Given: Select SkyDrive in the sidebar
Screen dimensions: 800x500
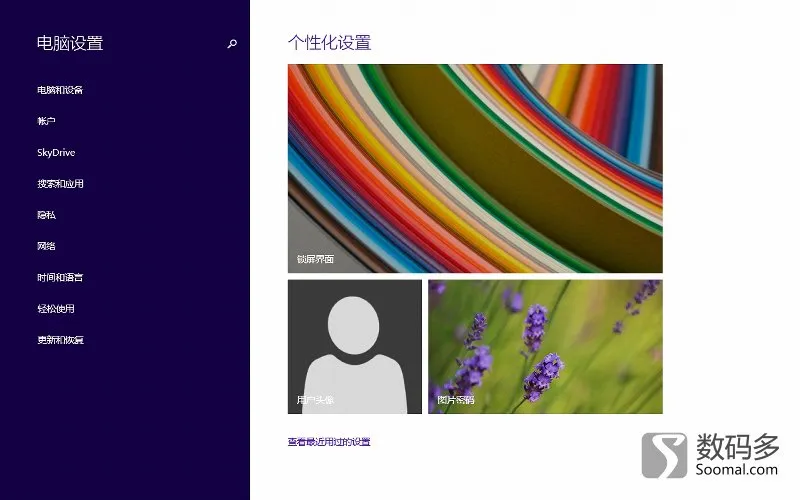Looking at the screenshot, I should coord(56,152).
